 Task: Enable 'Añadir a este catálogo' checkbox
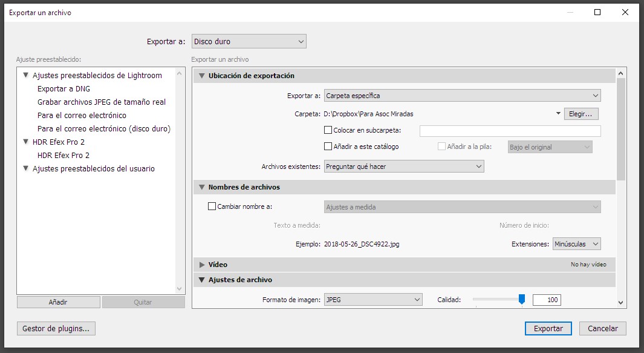point(328,147)
